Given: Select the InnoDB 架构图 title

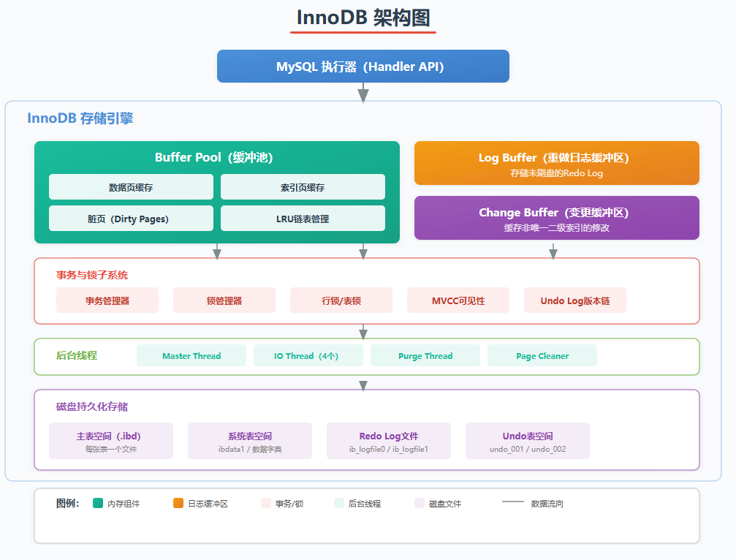Looking at the screenshot, I should (363, 18).
